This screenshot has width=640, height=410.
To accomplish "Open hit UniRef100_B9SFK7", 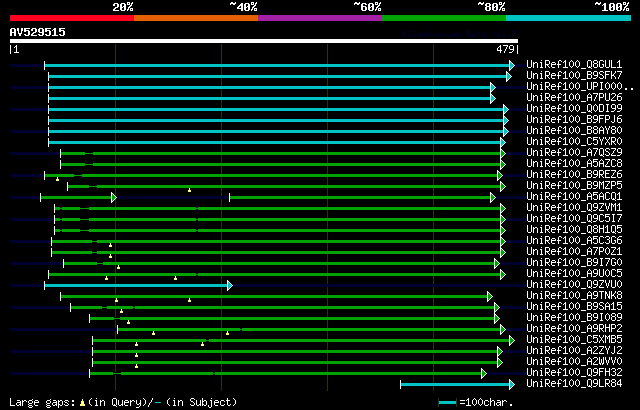I will tap(574, 75).
